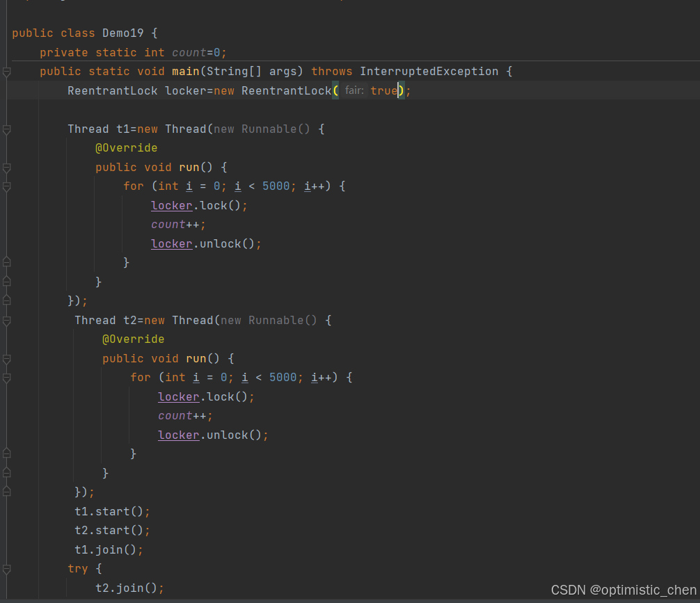Click the class name Demo19
This screenshot has height=603, width=700.
[x=122, y=33]
